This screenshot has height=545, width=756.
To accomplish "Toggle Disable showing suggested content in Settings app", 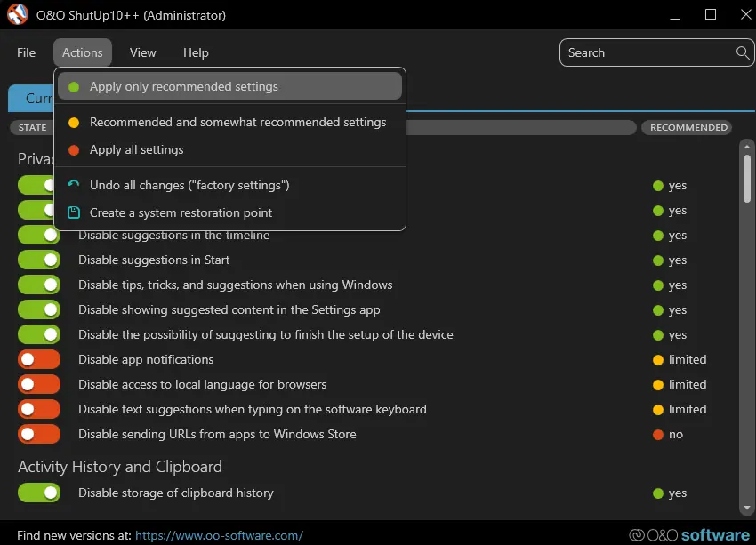I will [39, 309].
